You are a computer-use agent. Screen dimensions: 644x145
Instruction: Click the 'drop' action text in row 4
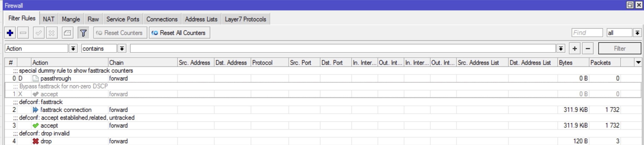coord(46,141)
